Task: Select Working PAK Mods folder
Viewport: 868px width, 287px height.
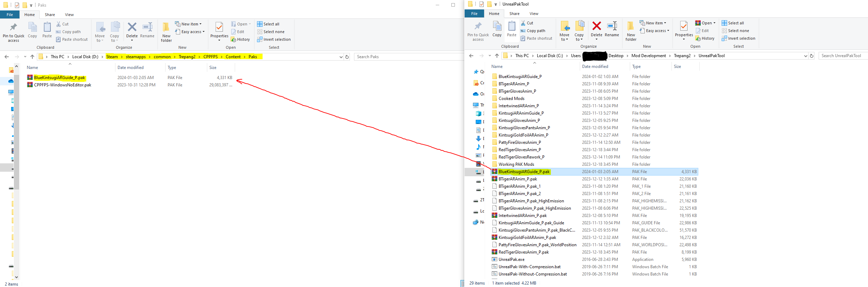Action: tap(516, 164)
